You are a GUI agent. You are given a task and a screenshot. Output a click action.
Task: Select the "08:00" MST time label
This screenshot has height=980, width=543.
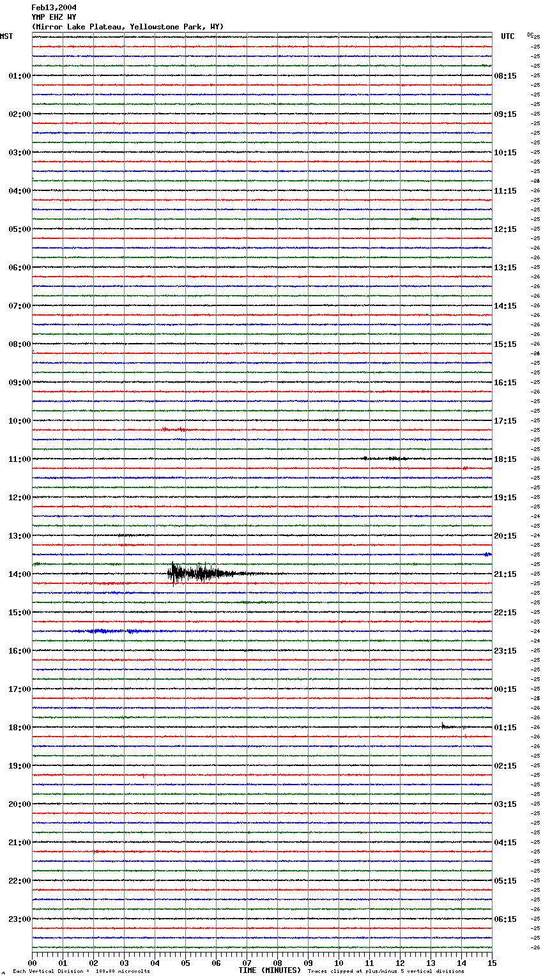20,344
